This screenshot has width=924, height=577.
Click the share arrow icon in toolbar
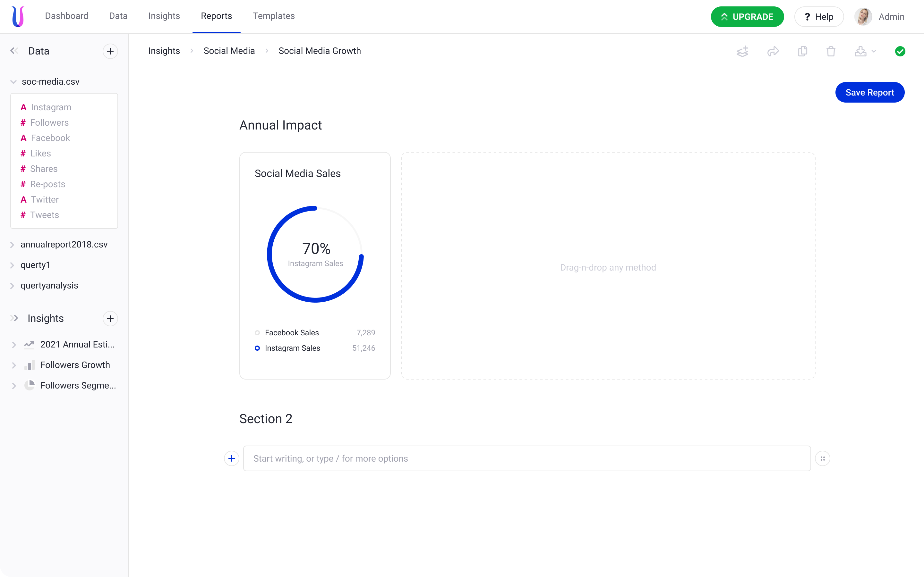pos(773,51)
